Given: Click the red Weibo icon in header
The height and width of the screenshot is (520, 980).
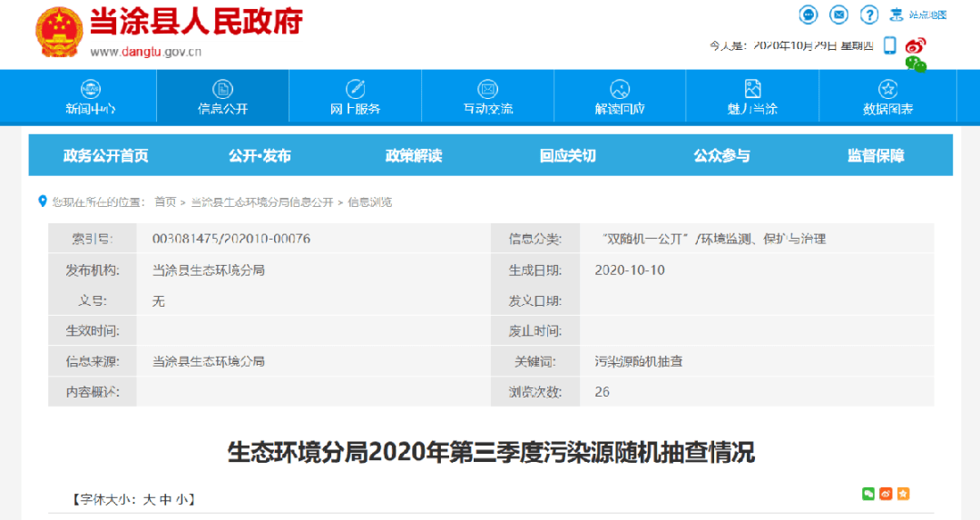Looking at the screenshot, I should pyautogui.click(x=916, y=44).
